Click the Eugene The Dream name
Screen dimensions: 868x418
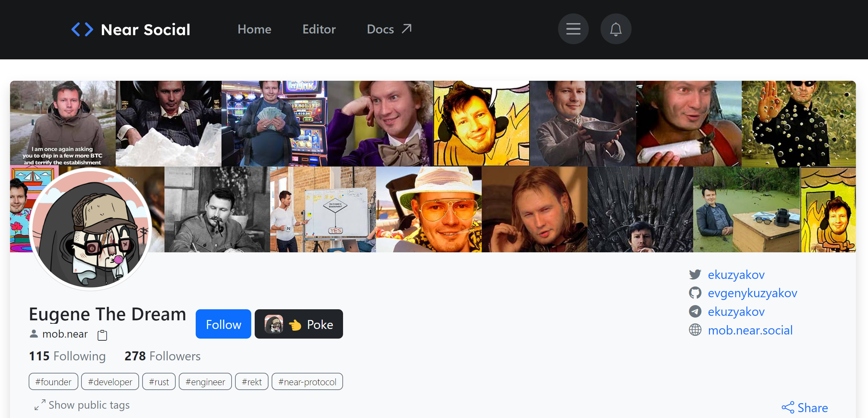[107, 314]
